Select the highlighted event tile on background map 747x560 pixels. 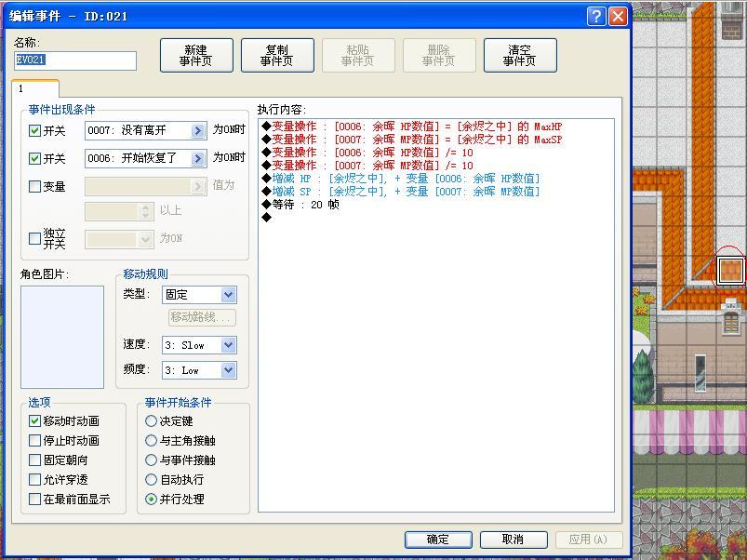730,270
